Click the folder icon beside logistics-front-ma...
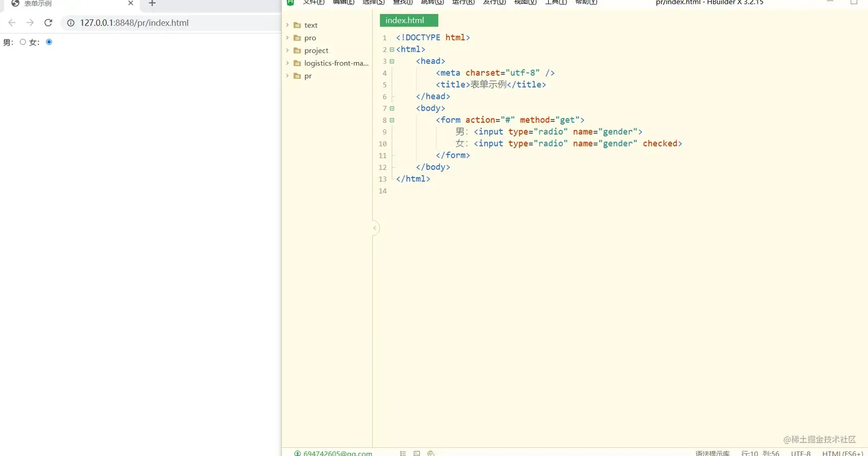The height and width of the screenshot is (456, 868). (298, 63)
